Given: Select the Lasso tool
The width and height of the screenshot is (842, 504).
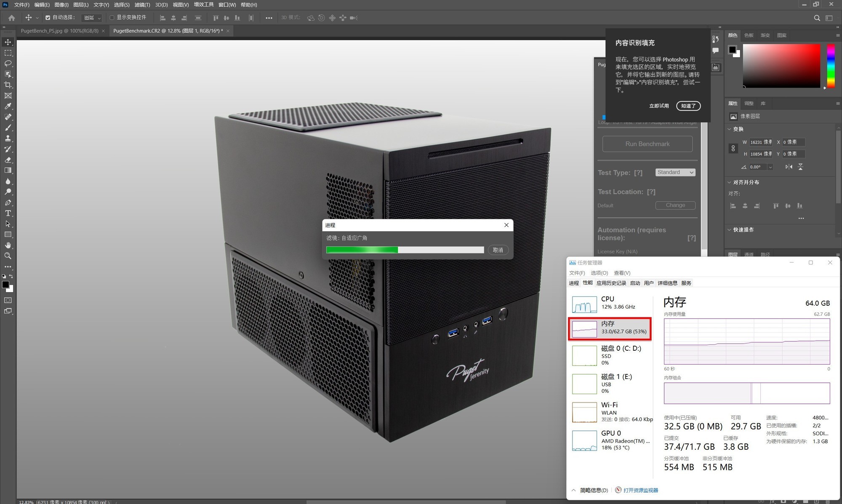Looking at the screenshot, I should (8, 64).
